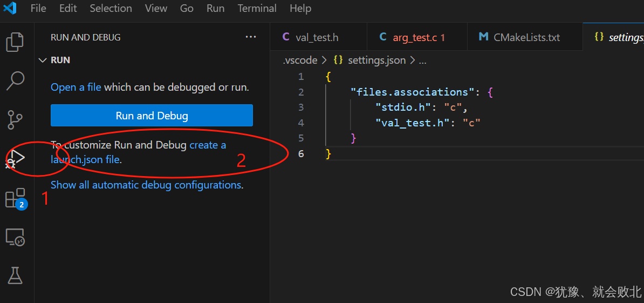This screenshot has width=644, height=303.
Task: Click the Open a file link
Action: pyautogui.click(x=76, y=87)
